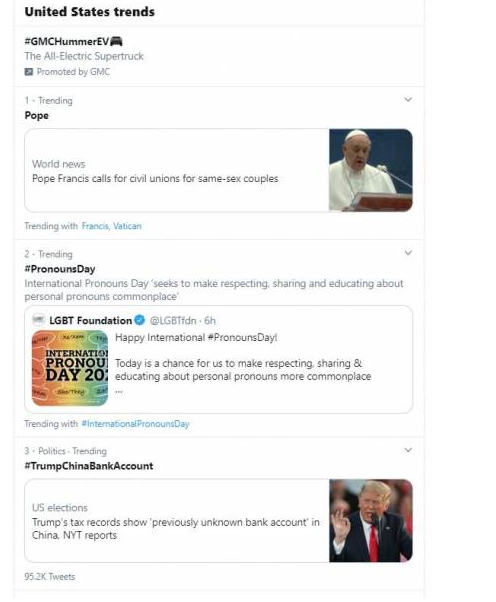Viewport: 496px width, 602px height.
Task: Open chevron menu for #TrumpChinaBankAccount trend
Action: point(408,450)
